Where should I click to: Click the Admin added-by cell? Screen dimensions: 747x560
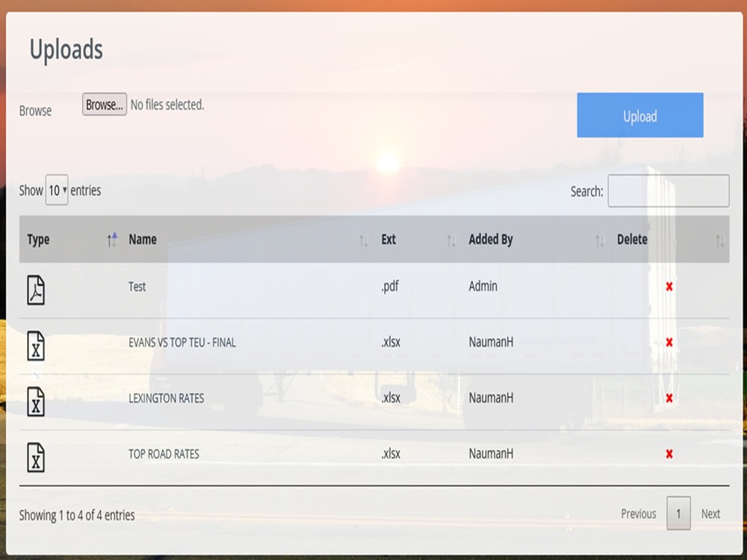click(x=483, y=286)
